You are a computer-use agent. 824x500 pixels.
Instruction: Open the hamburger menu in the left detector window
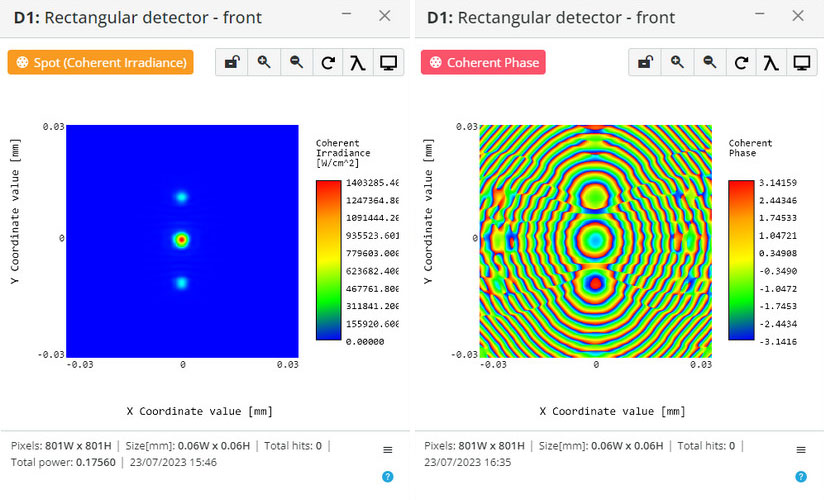click(388, 450)
